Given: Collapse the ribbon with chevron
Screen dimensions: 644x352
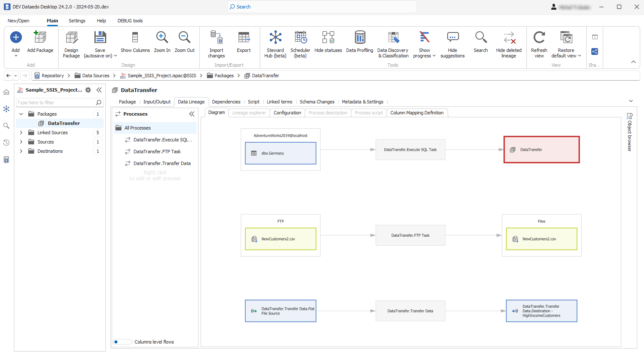Looking at the screenshot, I should pyautogui.click(x=633, y=62).
